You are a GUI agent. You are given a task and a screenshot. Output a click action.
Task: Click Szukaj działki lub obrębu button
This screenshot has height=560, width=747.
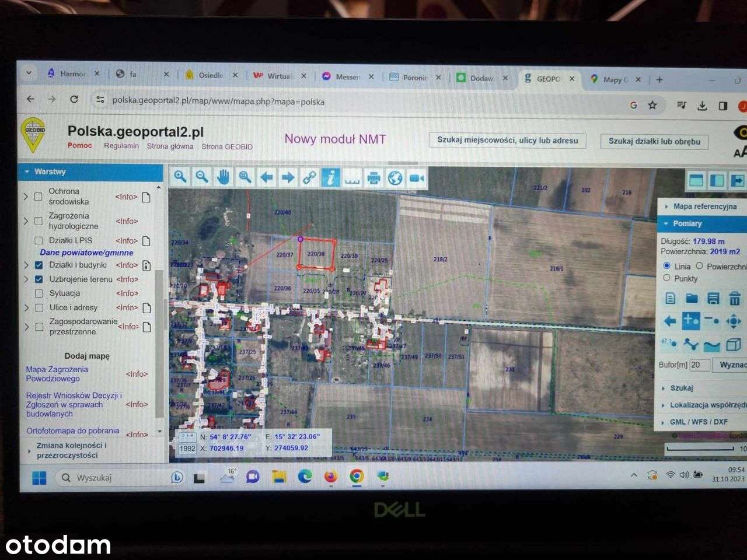pos(654,141)
